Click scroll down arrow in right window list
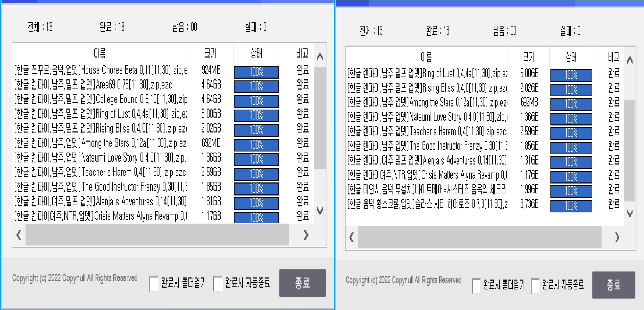 (x=630, y=214)
